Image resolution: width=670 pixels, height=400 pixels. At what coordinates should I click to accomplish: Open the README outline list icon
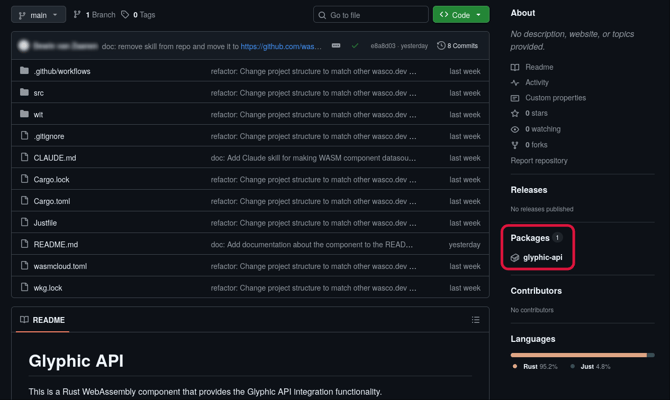[476, 320]
